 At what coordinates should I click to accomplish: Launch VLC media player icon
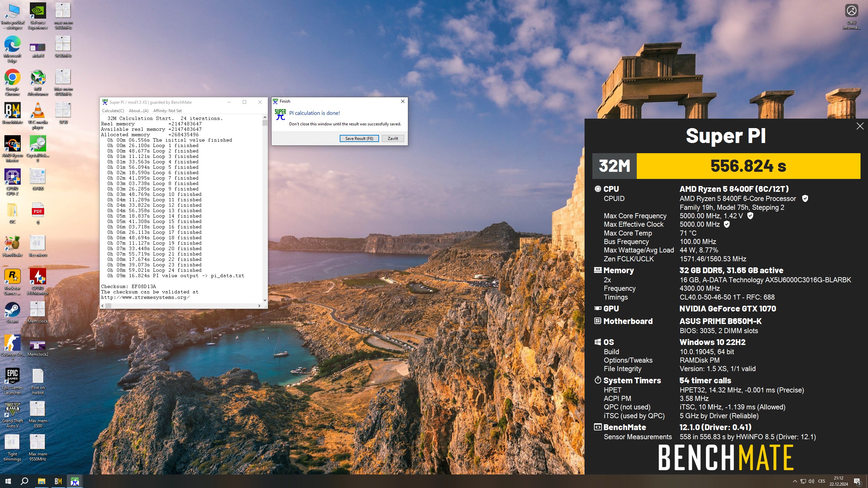(38, 116)
